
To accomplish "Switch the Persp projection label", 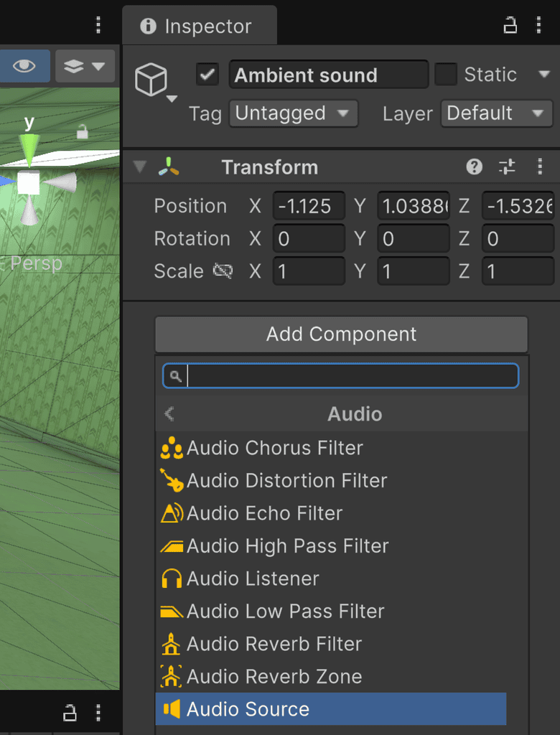I will 36,263.
